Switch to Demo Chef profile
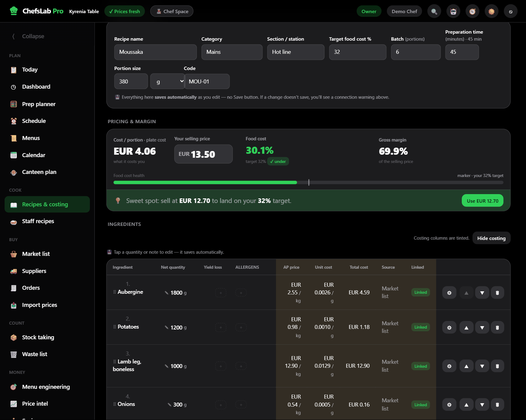 (x=404, y=11)
